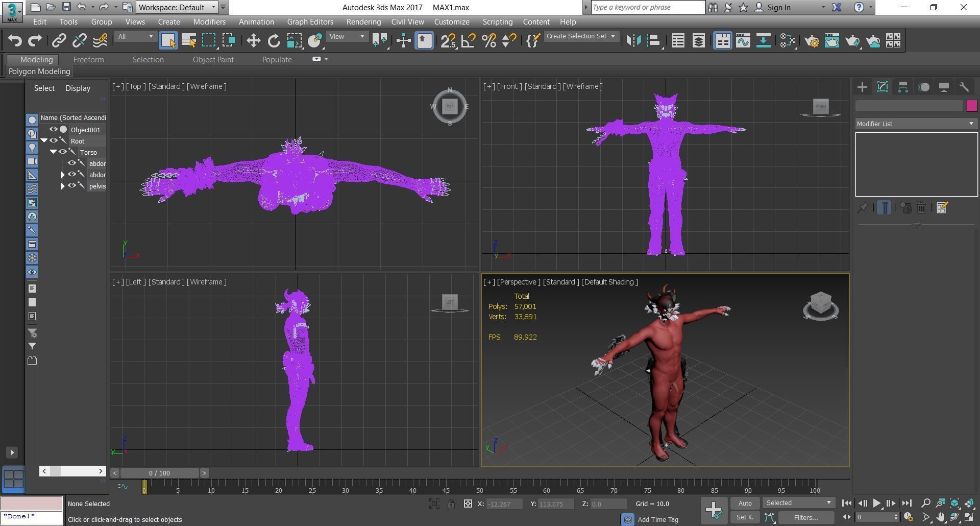Viewport: 980px width, 526px height.
Task: Open the Selected key filter dropdown
Action: click(799, 503)
